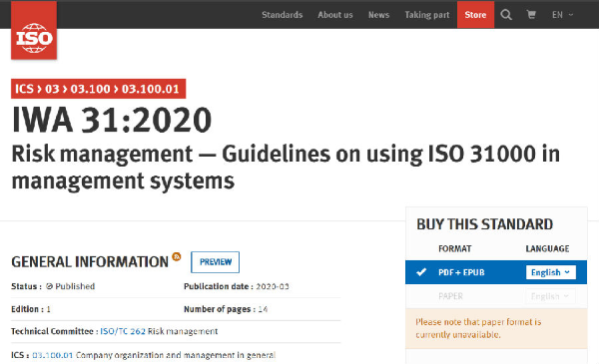Open the shopping cart icon
The height and width of the screenshot is (364, 599).
[531, 15]
